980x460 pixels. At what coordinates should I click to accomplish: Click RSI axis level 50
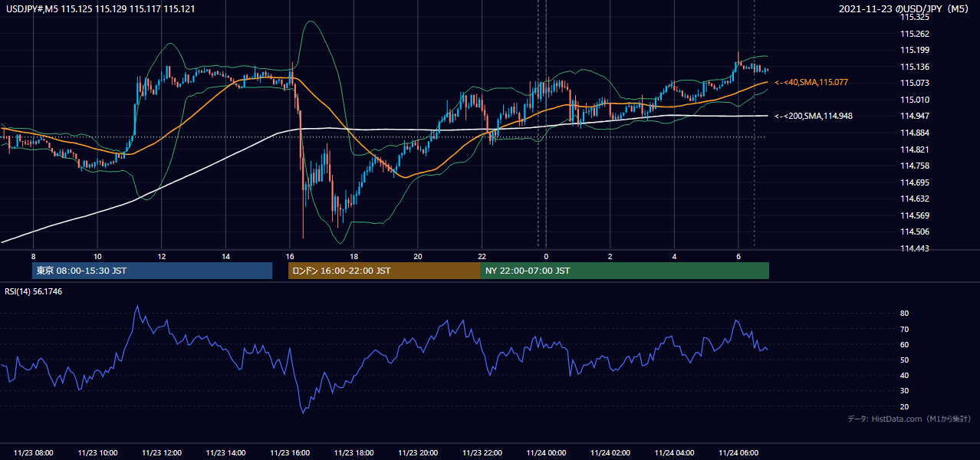905,360
